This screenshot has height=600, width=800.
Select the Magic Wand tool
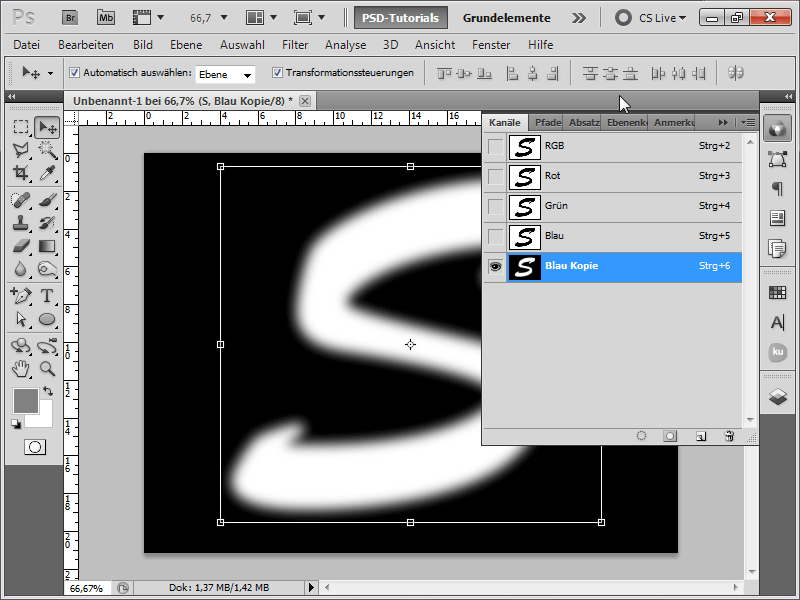click(x=47, y=150)
